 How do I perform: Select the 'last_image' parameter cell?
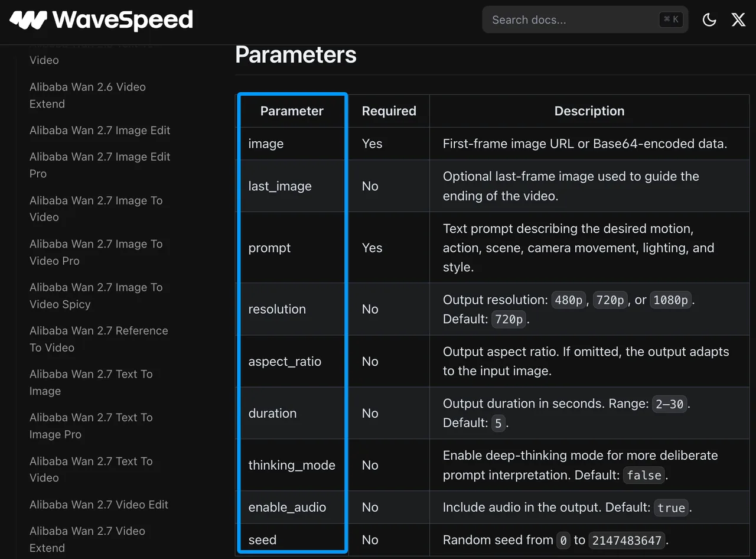pos(292,186)
